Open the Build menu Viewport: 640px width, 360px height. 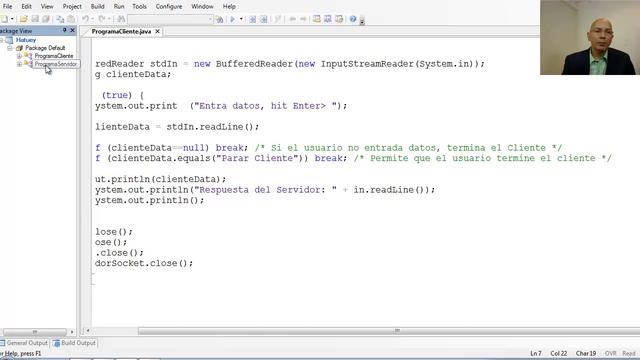coord(98,7)
